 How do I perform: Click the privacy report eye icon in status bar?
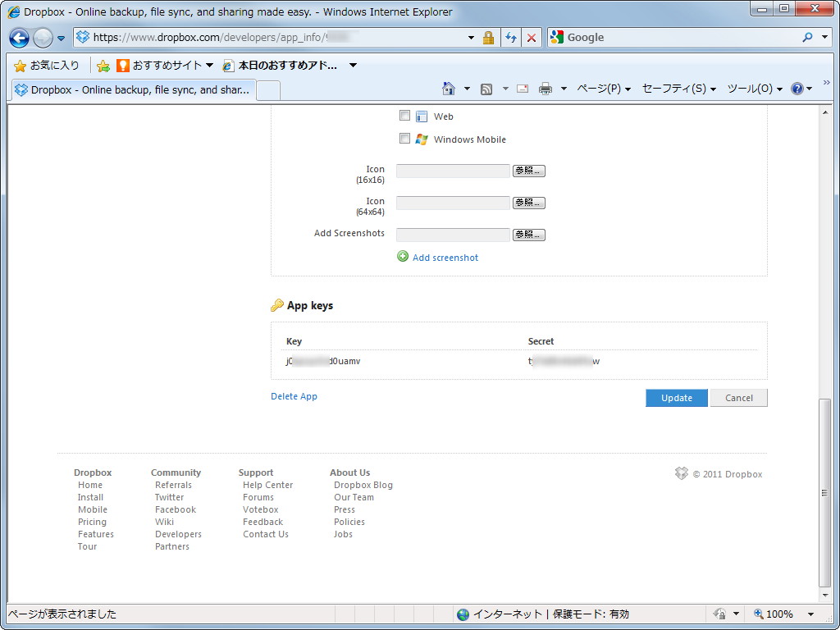[720, 614]
